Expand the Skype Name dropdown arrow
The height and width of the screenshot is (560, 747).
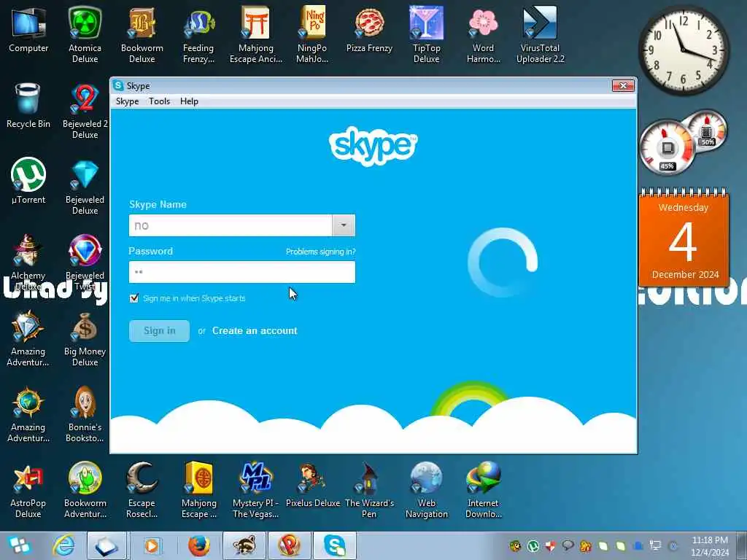tap(344, 225)
